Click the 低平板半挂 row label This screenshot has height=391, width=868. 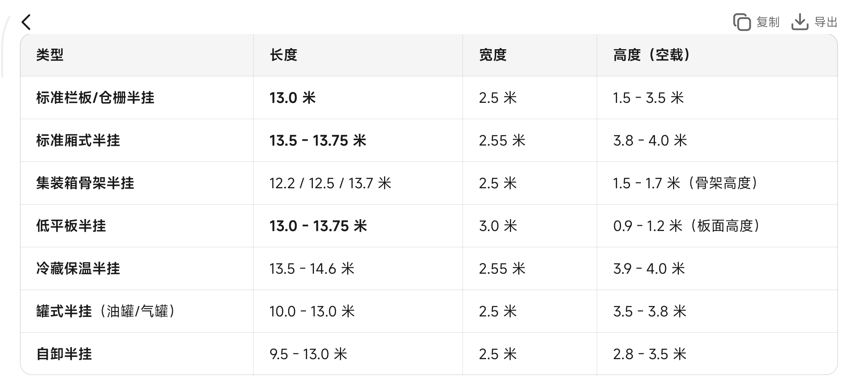71,226
